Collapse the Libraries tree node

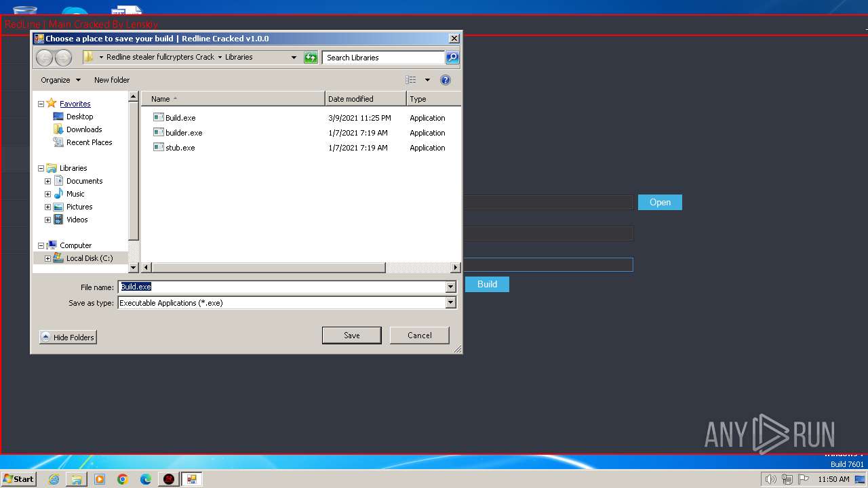tap(41, 168)
